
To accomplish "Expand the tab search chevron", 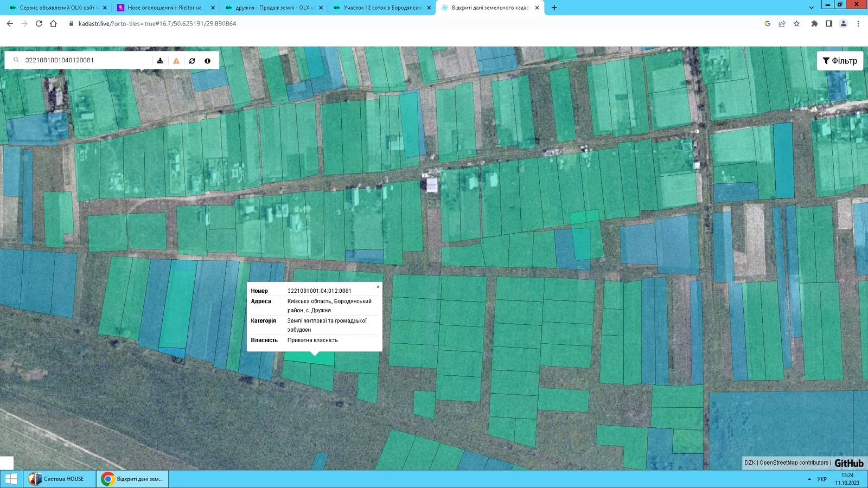I will [811, 8].
